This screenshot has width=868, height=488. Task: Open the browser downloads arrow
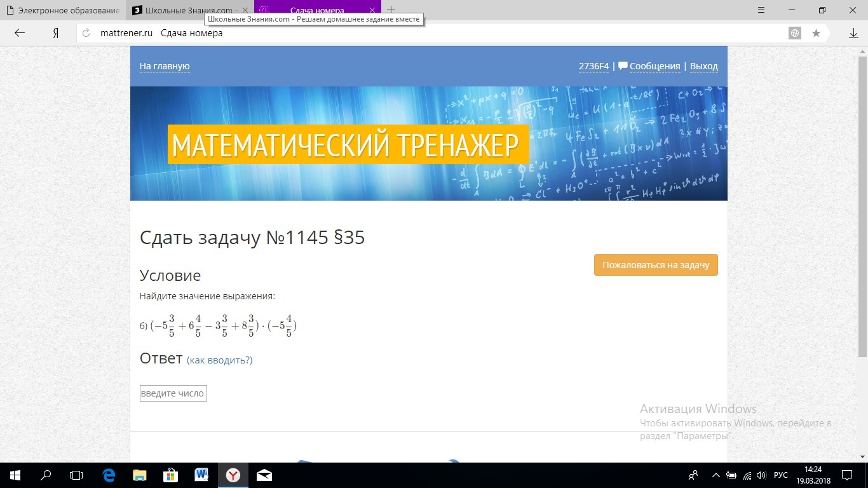click(853, 33)
